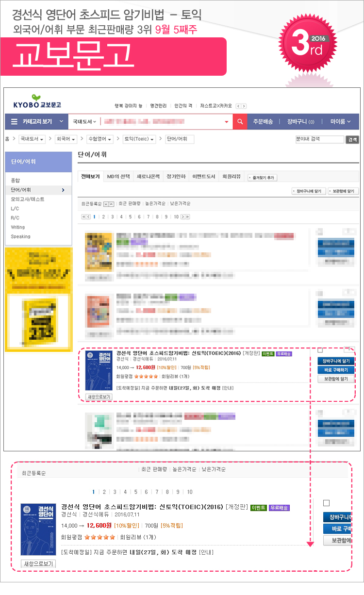Open the hamburger 카테고리 보기 menu icon
The width and height of the screenshot is (364, 595).
click(14, 122)
